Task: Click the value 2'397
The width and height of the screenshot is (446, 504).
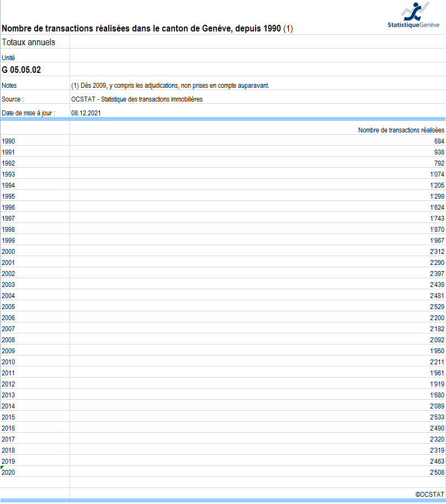Action: [x=437, y=274]
